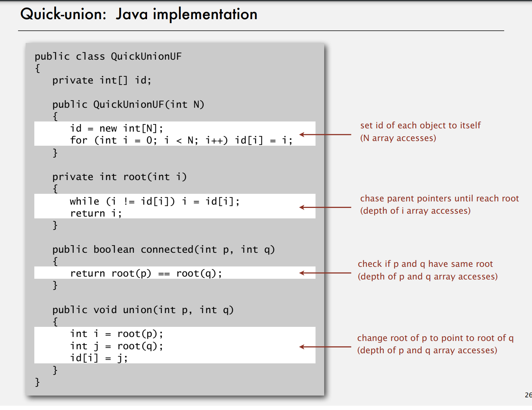This screenshot has height=410, width=532.
Task: Click the 'public boolean connected(int p, int q)' line
Action: pos(164,249)
